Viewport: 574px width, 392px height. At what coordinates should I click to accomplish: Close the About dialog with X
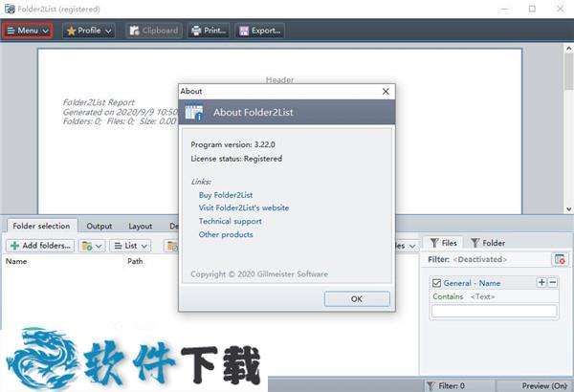tap(386, 91)
